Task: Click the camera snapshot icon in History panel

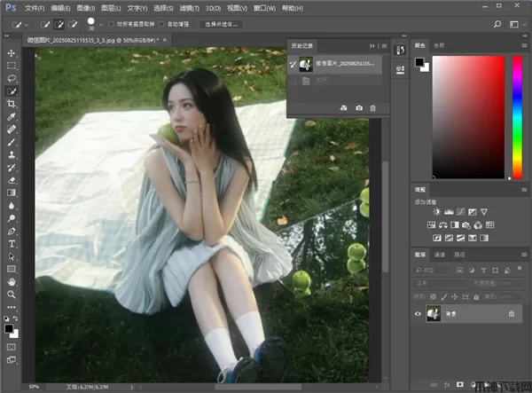Action: (359, 107)
